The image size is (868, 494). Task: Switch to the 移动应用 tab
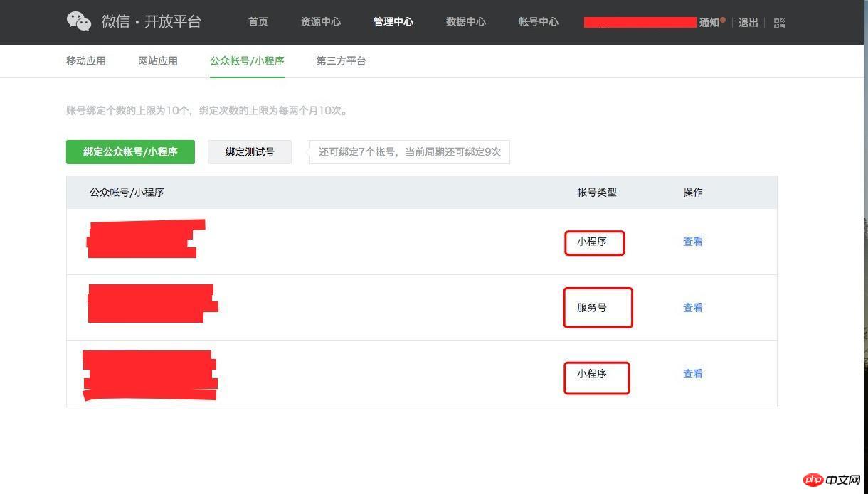tap(85, 61)
